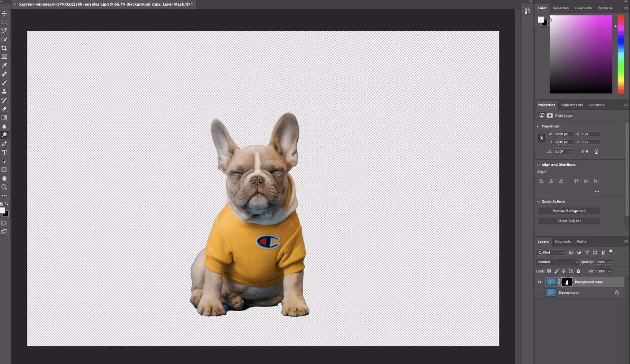Viewport: 630px width, 364px height.
Task: Select the Frame tool
Action: (x=4, y=57)
